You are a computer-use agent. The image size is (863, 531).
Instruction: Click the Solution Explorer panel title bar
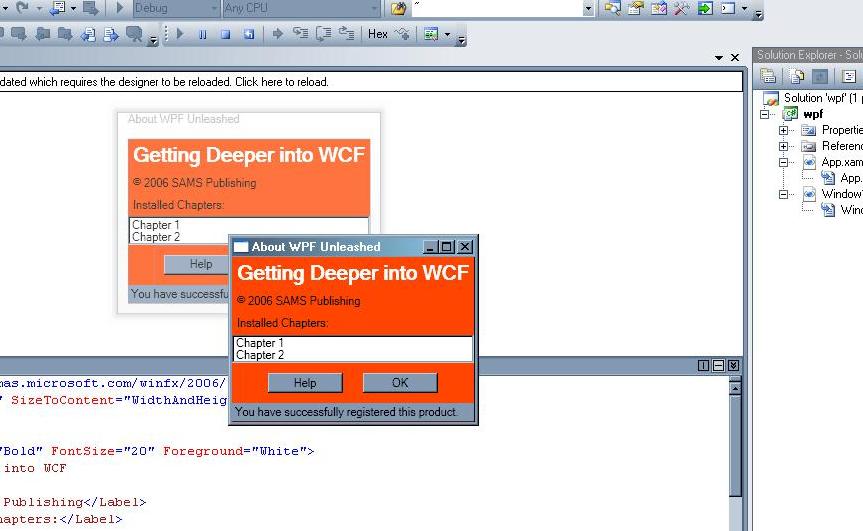point(807,55)
